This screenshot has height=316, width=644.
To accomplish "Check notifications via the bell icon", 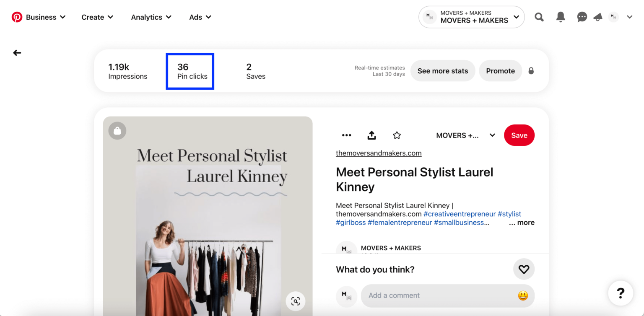I will coord(561,17).
